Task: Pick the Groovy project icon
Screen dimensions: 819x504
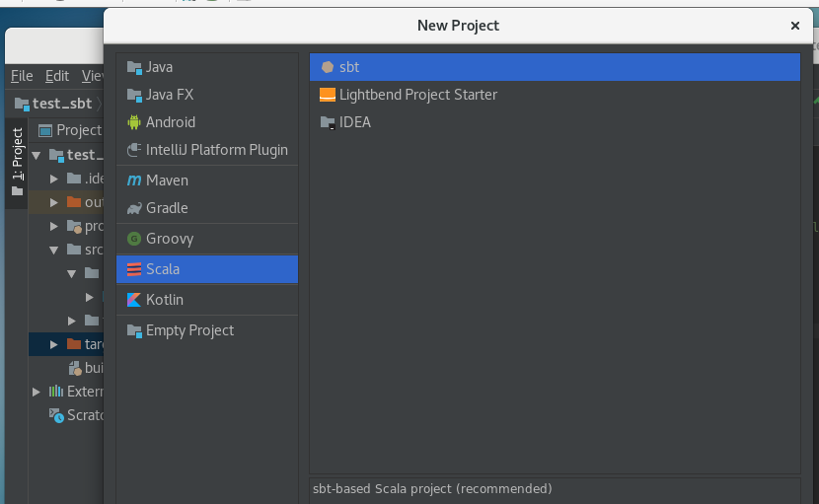Action: 134,239
